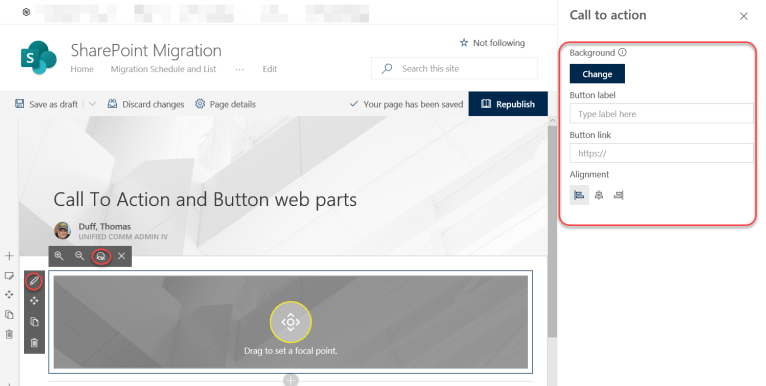Click the Edit navigation link
Screen dimensions: 766x386
point(270,69)
